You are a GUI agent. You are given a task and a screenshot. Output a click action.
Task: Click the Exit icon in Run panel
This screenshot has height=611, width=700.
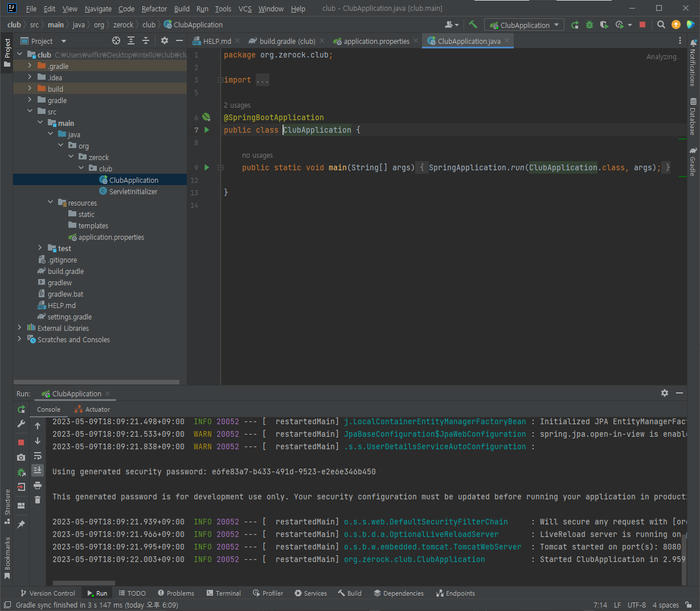point(21,487)
